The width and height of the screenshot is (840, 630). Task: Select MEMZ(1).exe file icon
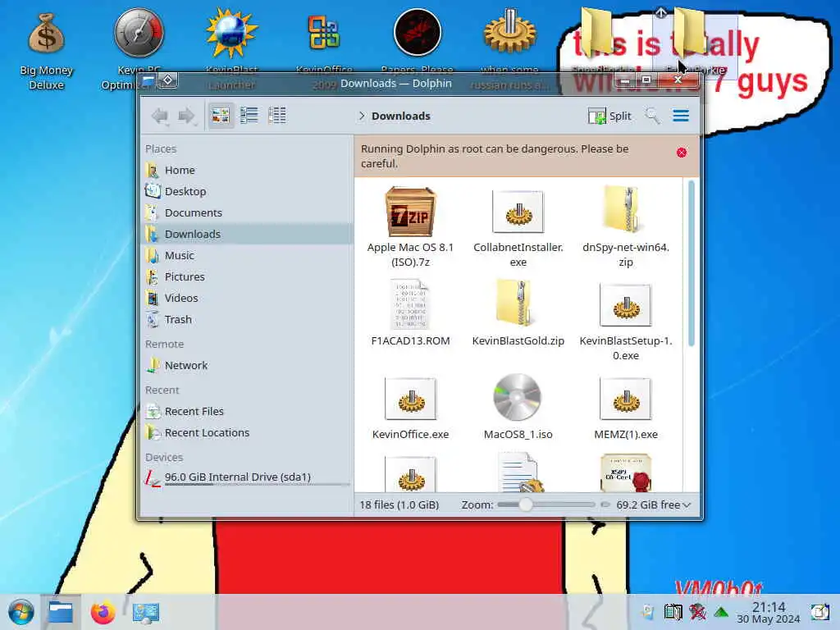point(626,399)
